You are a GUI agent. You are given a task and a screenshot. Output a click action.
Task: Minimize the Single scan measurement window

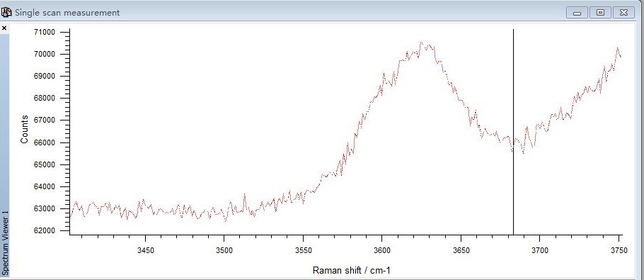tap(577, 13)
